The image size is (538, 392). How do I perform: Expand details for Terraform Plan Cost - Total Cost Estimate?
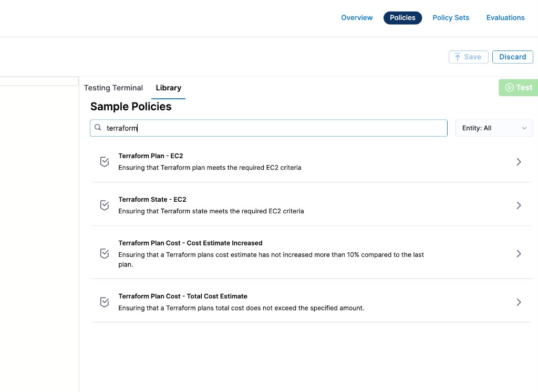pyautogui.click(x=519, y=302)
